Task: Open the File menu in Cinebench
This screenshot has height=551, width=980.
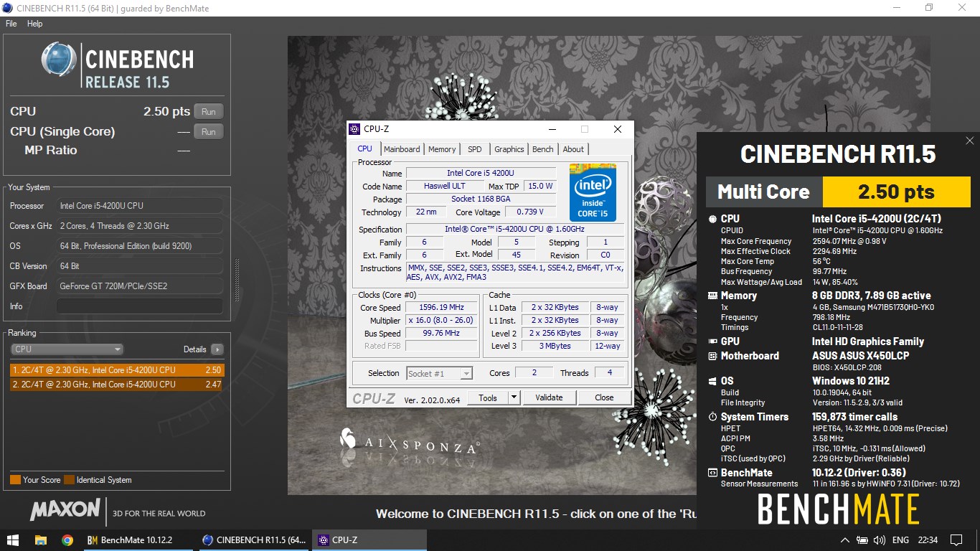Action: click(x=11, y=24)
